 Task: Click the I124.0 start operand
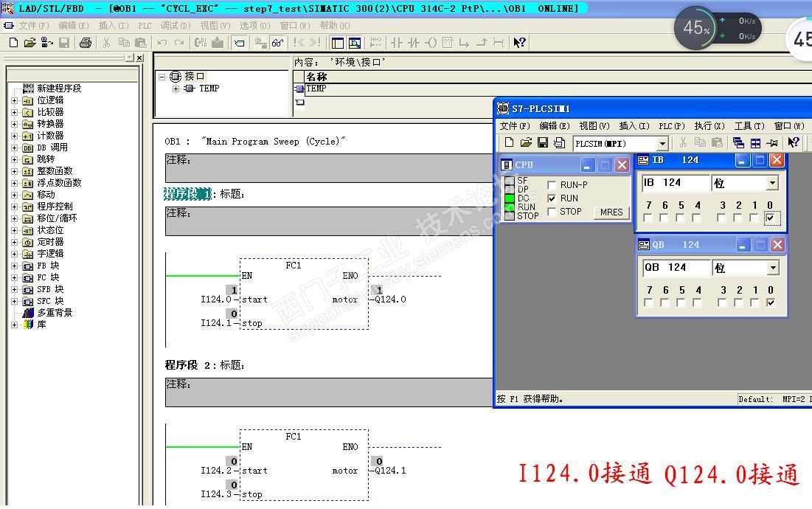pyautogui.click(x=216, y=299)
